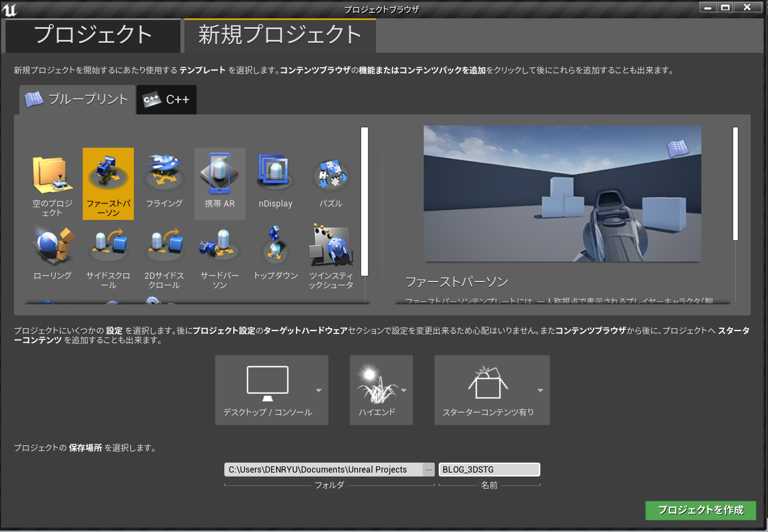Open デスクトップ / コンソール target hardware dropdown
Screen dimensions: 768x532
(272, 390)
